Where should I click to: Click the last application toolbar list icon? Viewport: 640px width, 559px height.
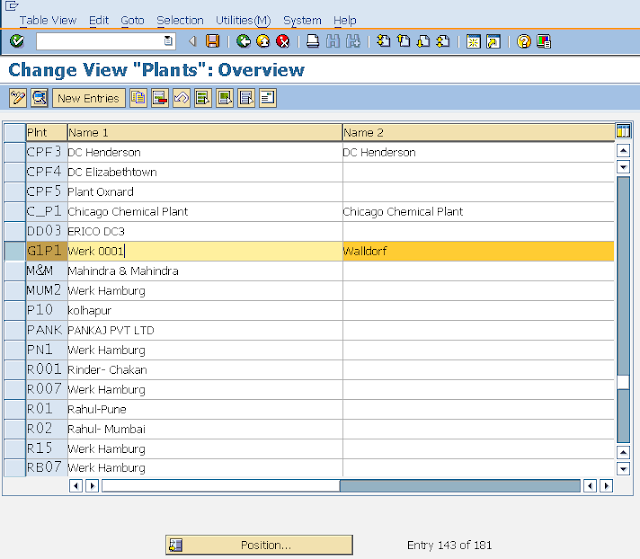[x=268, y=98]
